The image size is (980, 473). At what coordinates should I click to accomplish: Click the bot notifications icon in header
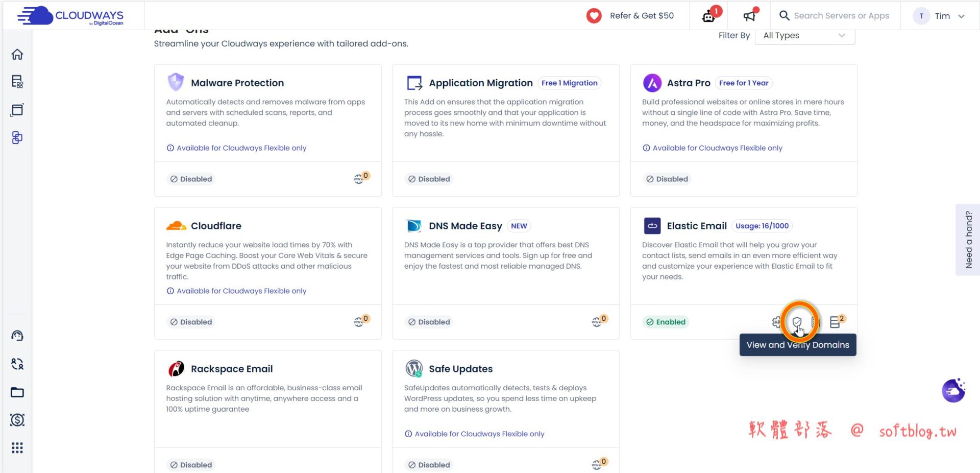tap(708, 16)
